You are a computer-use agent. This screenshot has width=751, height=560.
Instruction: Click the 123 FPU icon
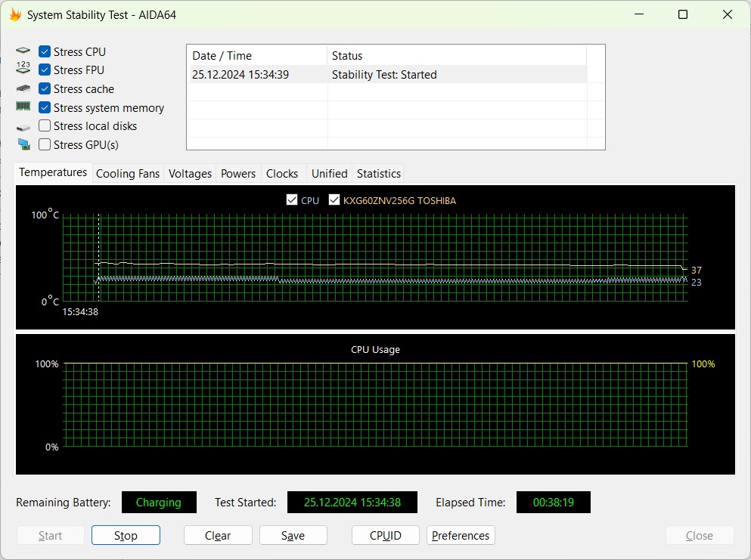click(x=23, y=70)
